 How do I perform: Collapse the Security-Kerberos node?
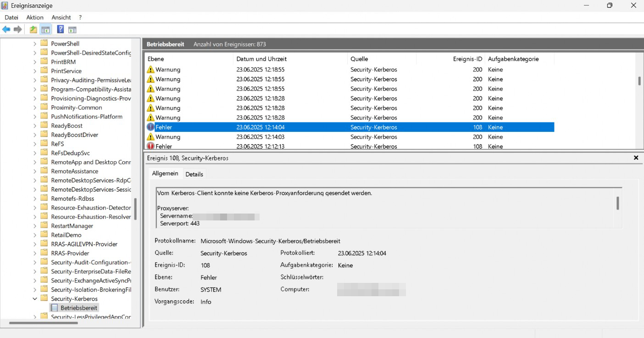click(34, 299)
